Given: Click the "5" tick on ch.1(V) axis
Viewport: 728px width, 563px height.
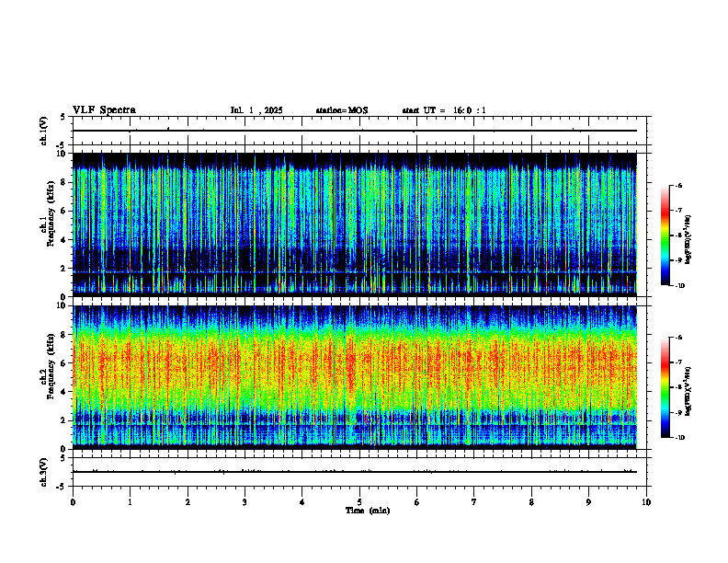Looking at the screenshot, I should tap(63, 117).
